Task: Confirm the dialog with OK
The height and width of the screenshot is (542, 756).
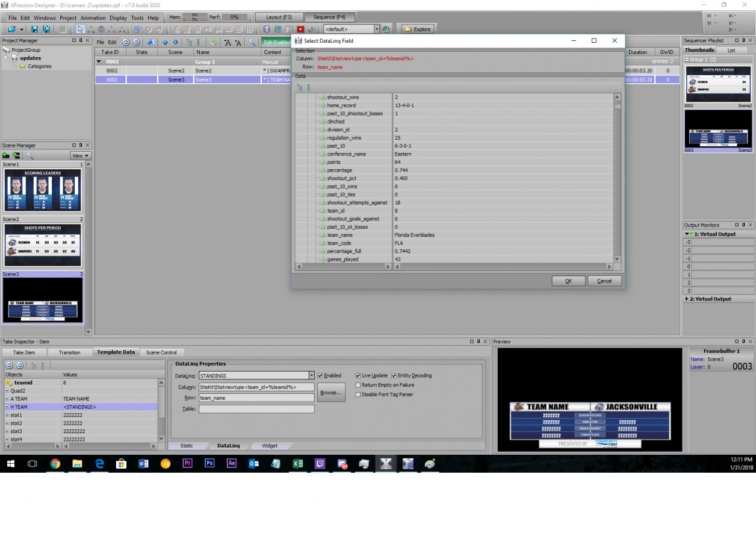Action: [x=568, y=281]
